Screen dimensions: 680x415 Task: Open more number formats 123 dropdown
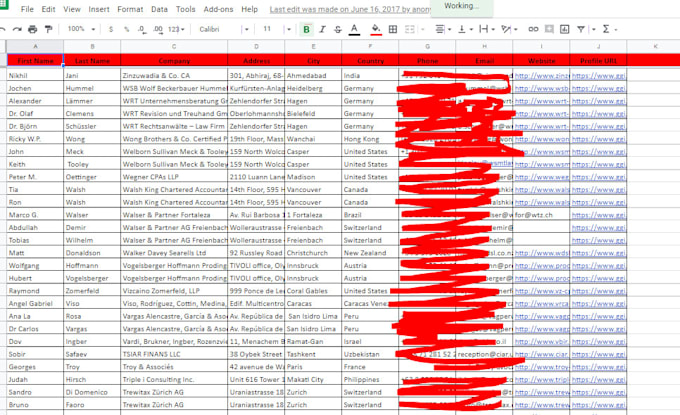pos(176,29)
